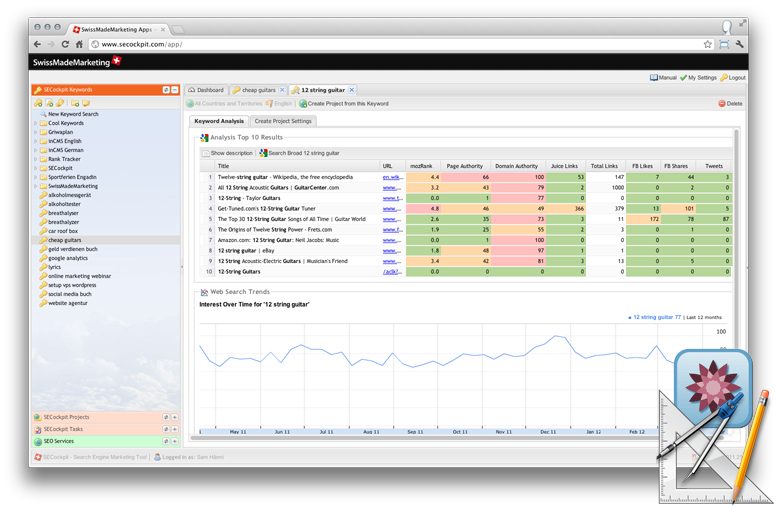Select the SwissMadeMarketing Apps browser tab

click(116, 30)
